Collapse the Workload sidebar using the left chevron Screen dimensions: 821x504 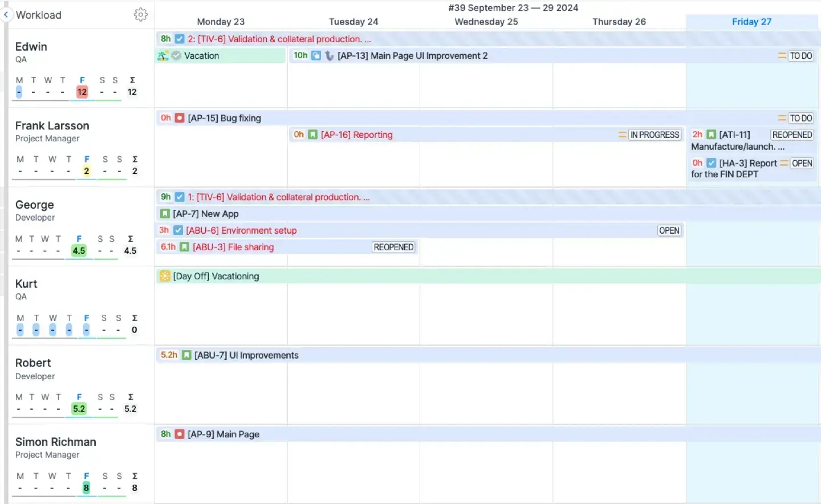6,14
